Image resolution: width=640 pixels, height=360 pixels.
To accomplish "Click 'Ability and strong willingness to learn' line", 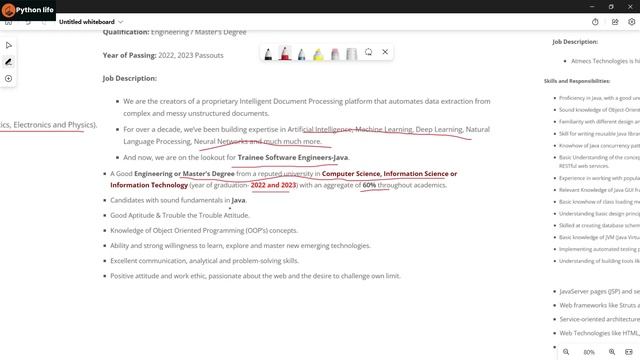I will [x=240, y=245].
